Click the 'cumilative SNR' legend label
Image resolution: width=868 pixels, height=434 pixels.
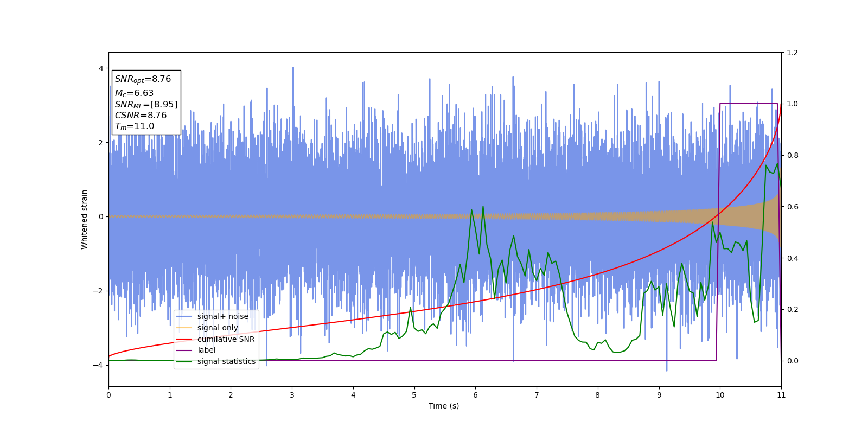(x=226, y=339)
